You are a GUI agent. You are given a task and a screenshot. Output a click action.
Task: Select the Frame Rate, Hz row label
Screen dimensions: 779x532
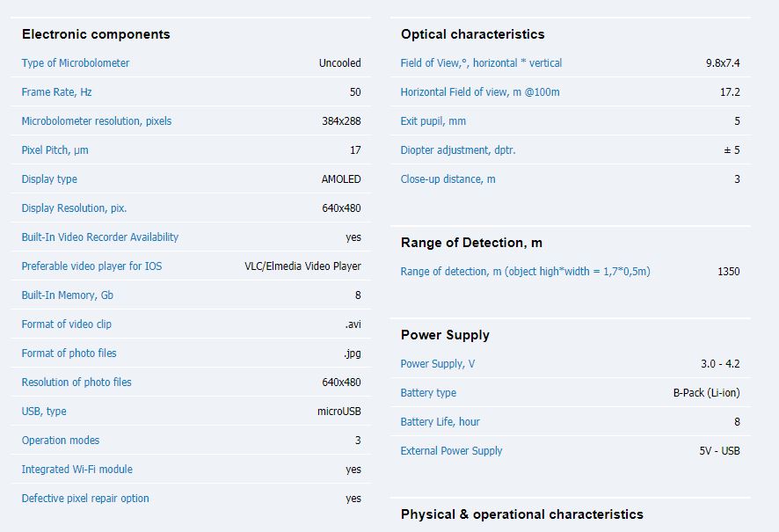pos(56,92)
